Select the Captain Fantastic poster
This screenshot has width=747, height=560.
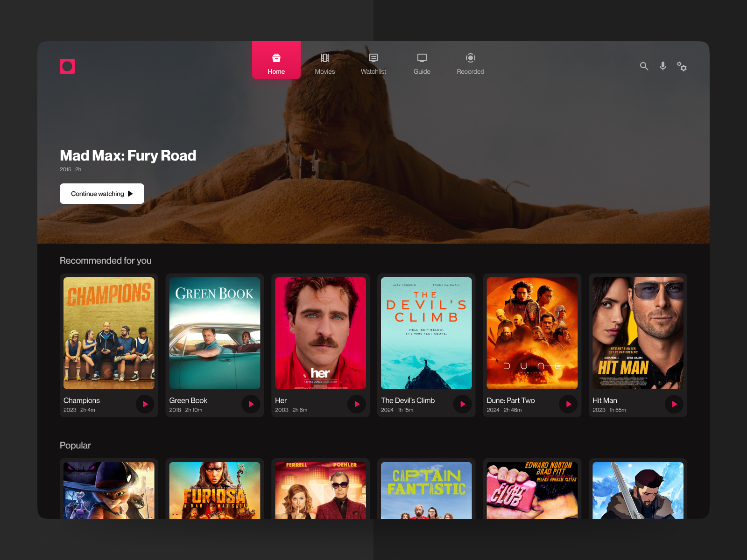[426, 490]
